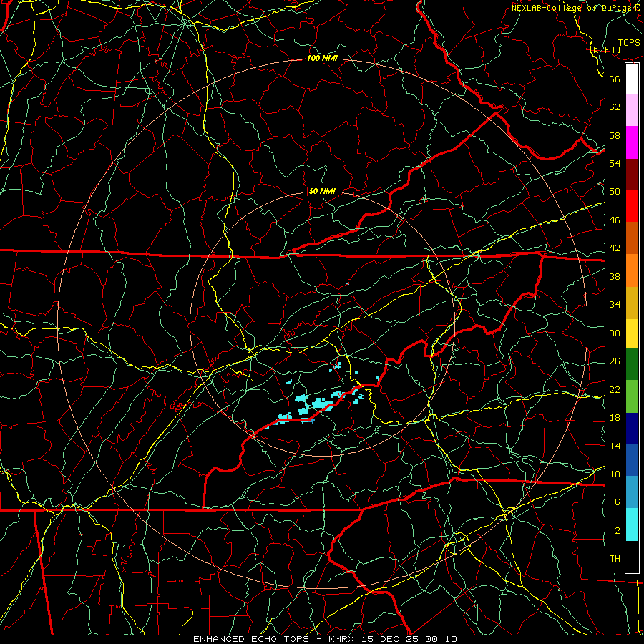Select the 58 scale value
The image size is (644, 644).
[615, 135]
